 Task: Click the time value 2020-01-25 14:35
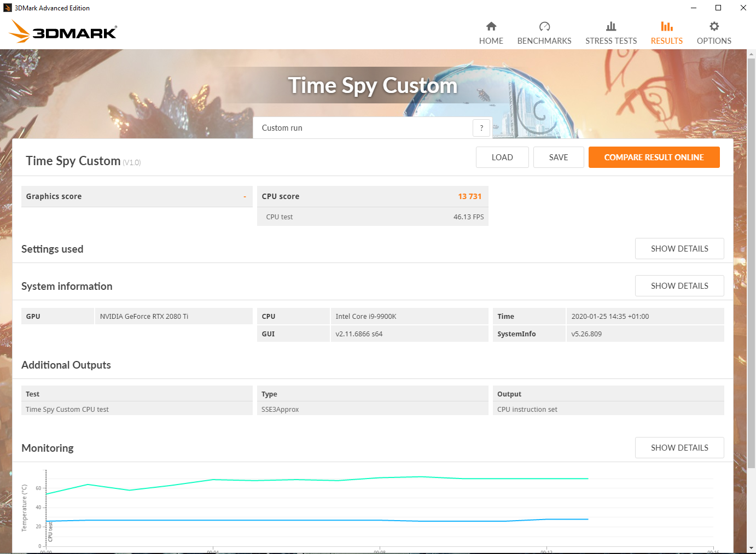click(610, 317)
